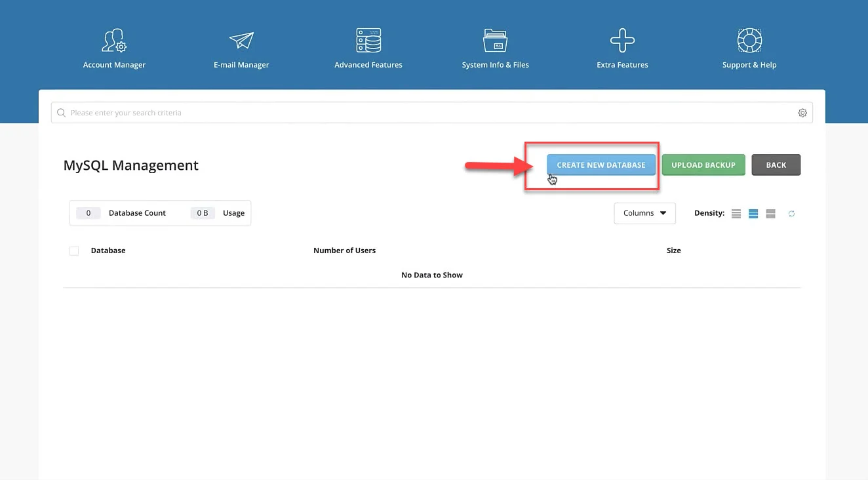Viewport: 868px width, 480px height.
Task: Open the Support & Help lifebuoy icon
Action: (749, 41)
